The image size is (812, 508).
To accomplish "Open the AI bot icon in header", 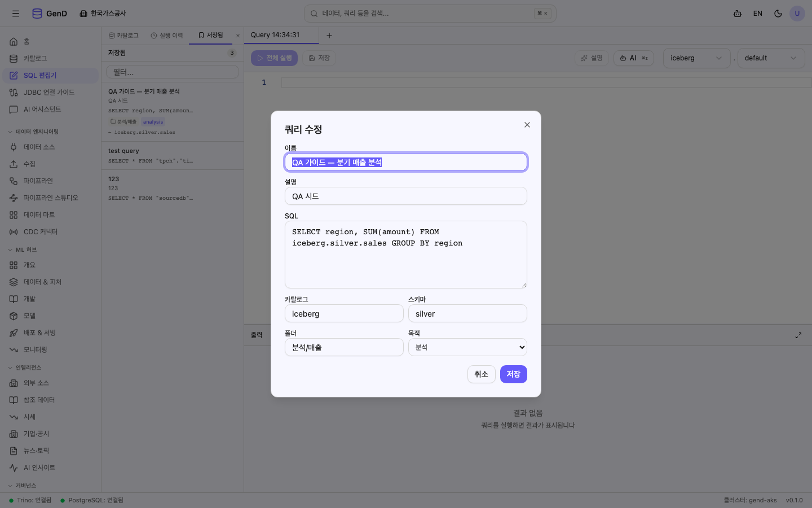I will point(738,14).
